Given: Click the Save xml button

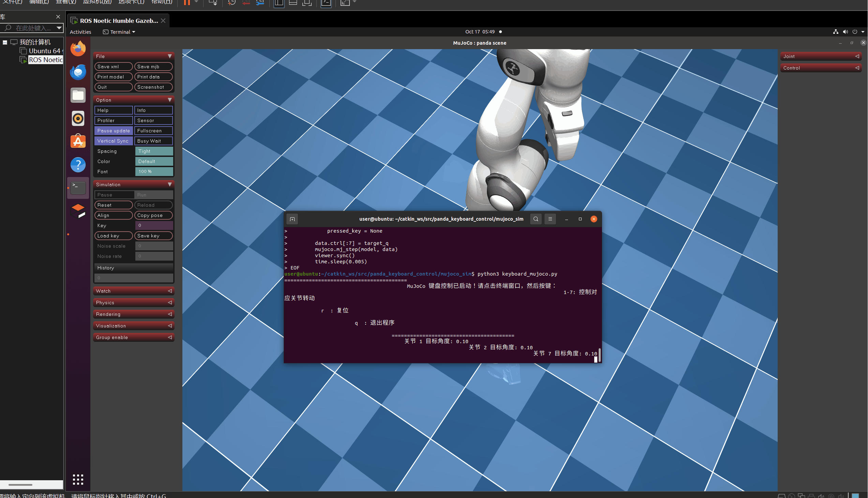Looking at the screenshot, I should (x=114, y=67).
